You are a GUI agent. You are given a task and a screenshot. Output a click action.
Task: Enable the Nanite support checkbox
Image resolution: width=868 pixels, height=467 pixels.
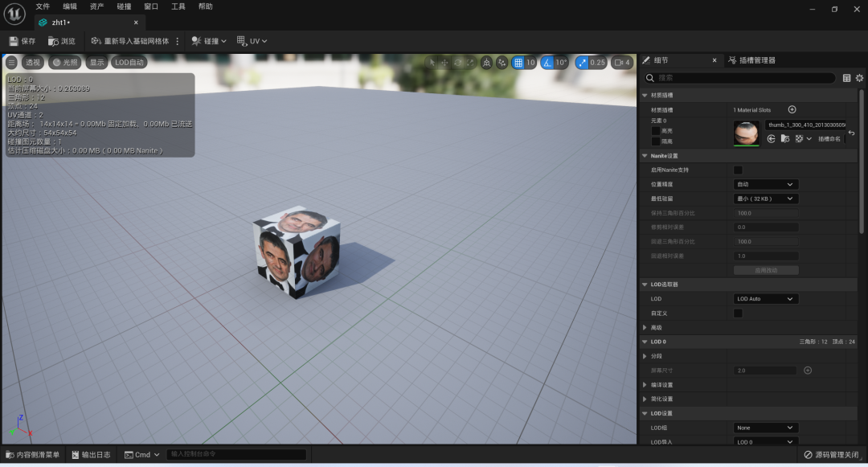point(738,170)
